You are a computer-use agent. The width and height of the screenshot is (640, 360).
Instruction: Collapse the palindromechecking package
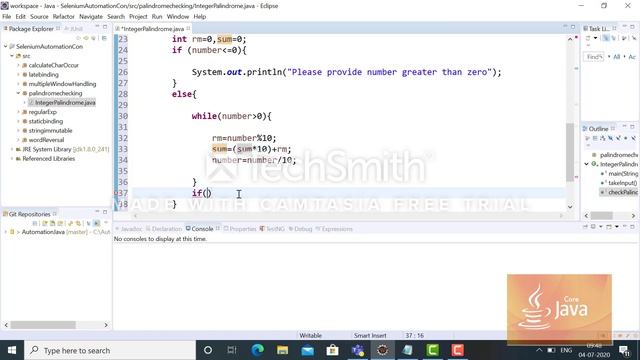click(x=18, y=93)
